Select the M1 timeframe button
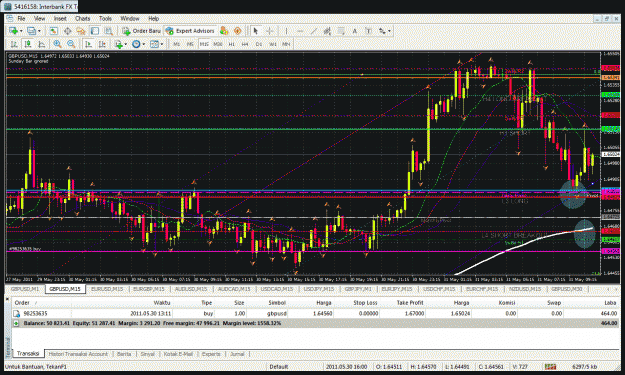The image size is (625, 375). [x=177, y=44]
